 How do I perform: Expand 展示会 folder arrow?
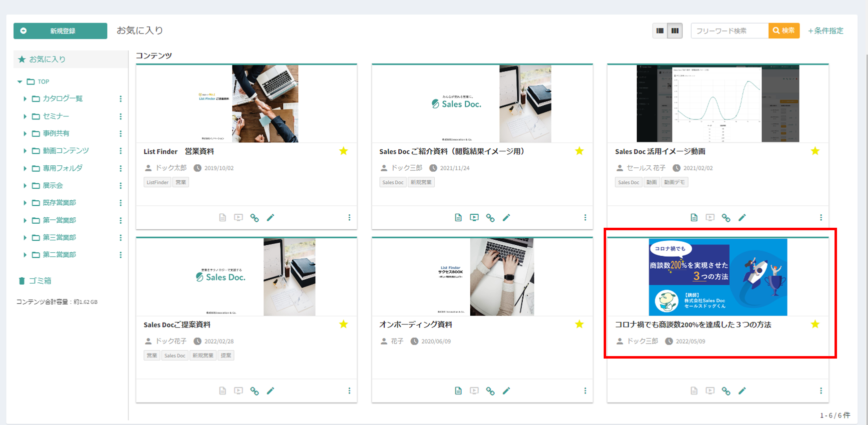pos(25,185)
